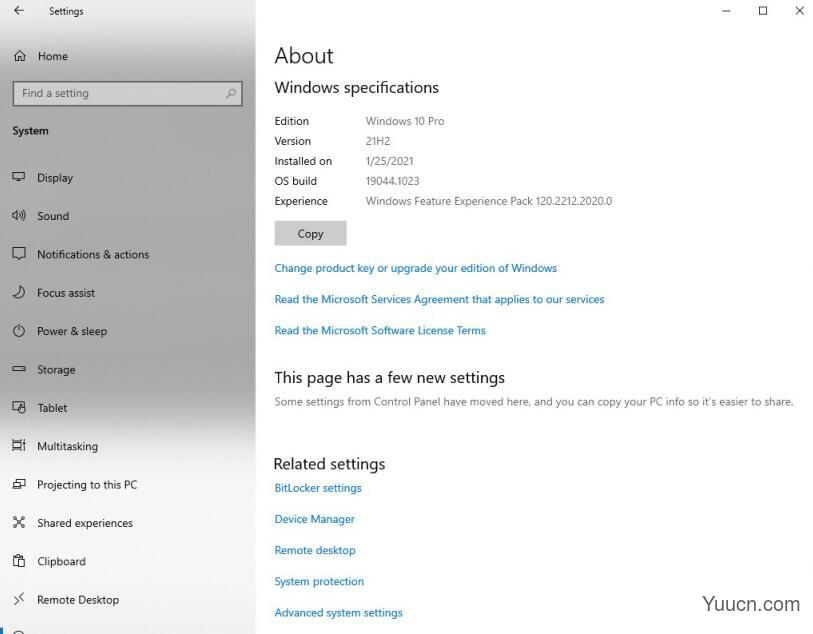Click the System section label
This screenshot has width=813, height=634.
coord(30,131)
